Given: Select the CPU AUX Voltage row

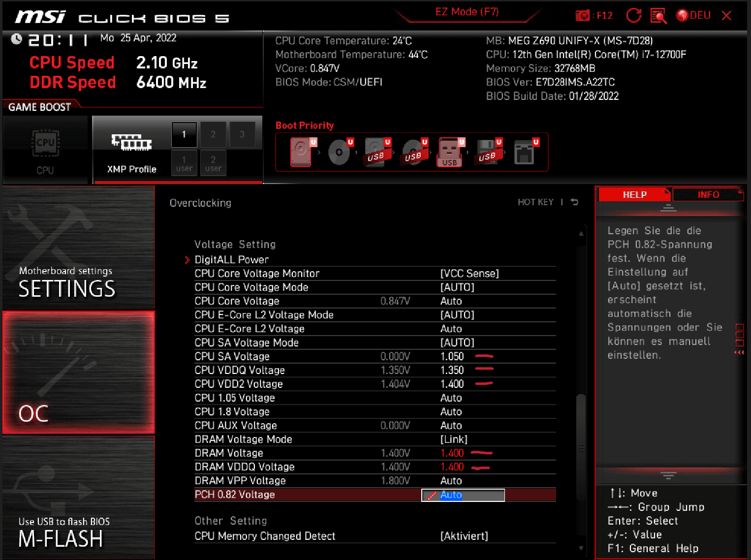Looking at the screenshot, I should pyautogui.click(x=375, y=425).
